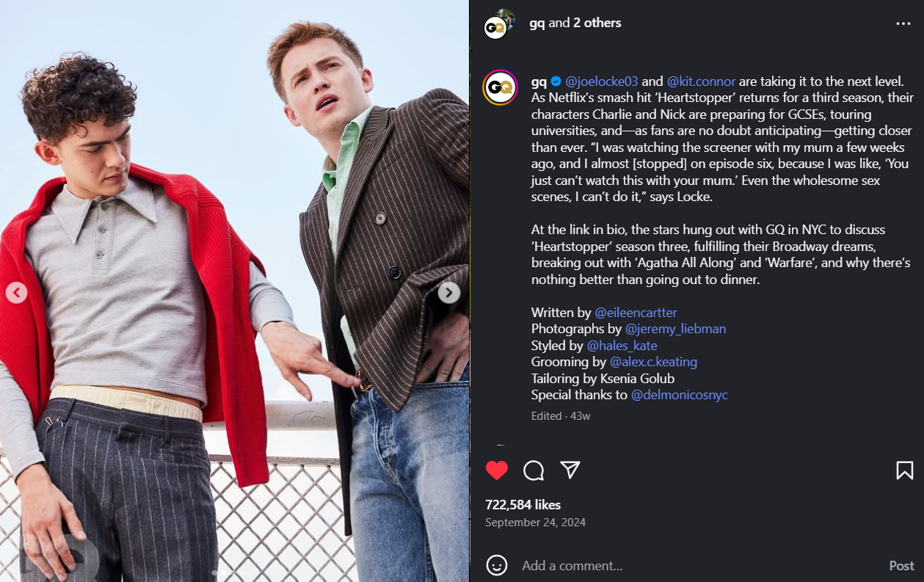Viewport: 924px width, 582px height.
Task: Click the blue verified badge next to gq
Action: (556, 81)
